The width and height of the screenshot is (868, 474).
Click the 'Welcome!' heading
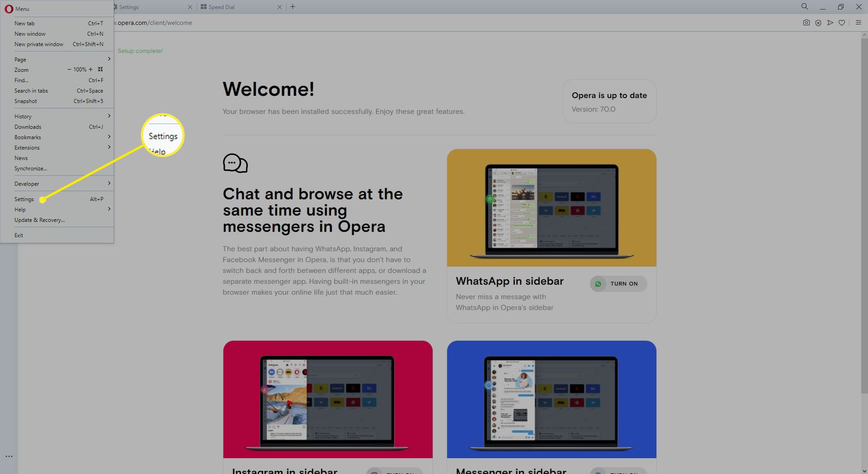[x=269, y=89]
